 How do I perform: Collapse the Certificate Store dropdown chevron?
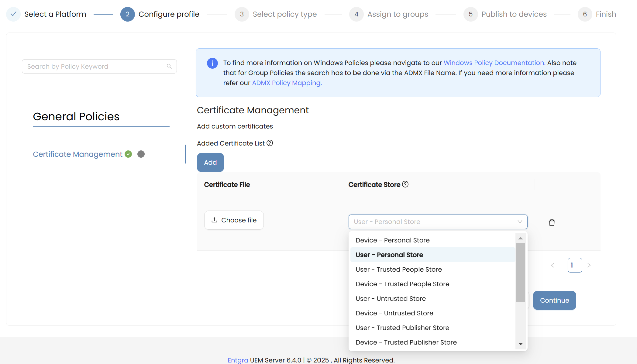520,222
